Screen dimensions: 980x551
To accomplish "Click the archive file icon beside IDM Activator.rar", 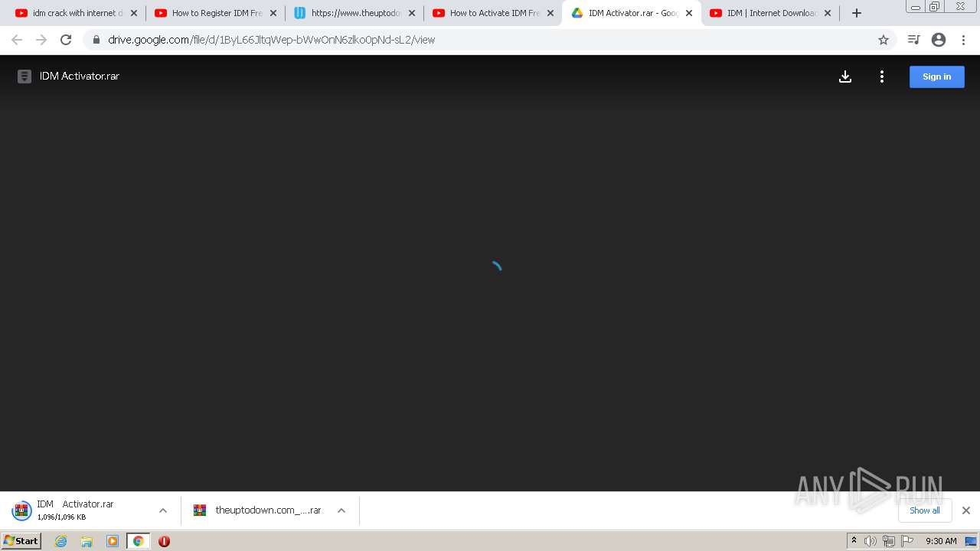I will tap(24, 77).
